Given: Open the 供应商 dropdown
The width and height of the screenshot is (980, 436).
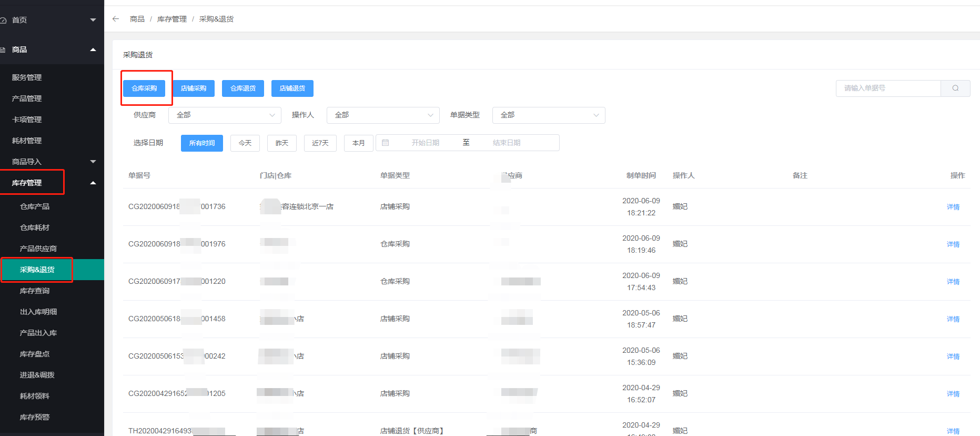Looking at the screenshot, I should tap(225, 115).
